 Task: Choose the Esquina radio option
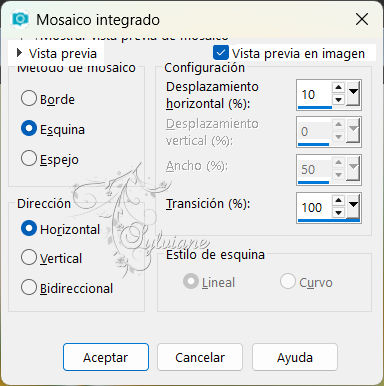coord(29,128)
